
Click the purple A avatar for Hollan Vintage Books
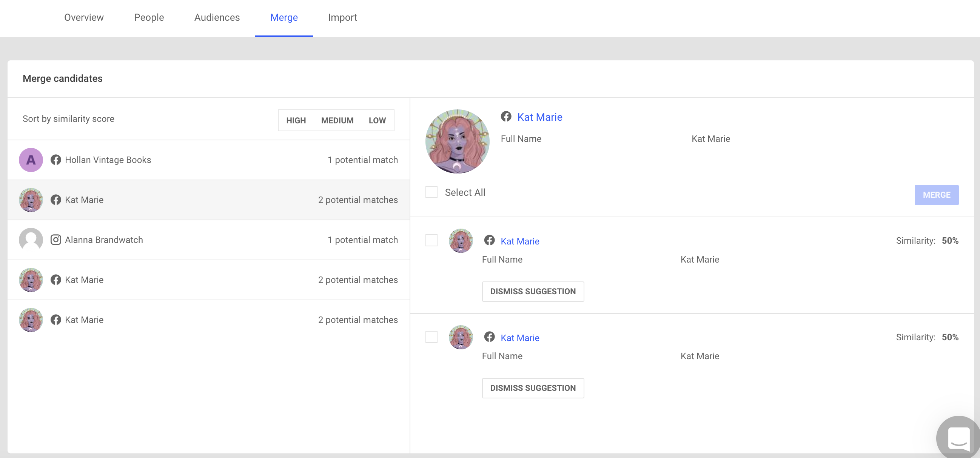coord(31,160)
